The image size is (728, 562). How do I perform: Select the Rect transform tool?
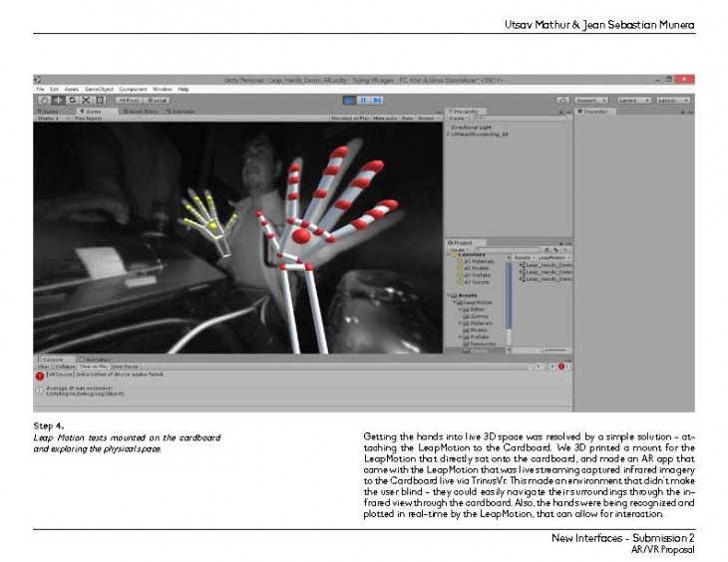coord(99,100)
